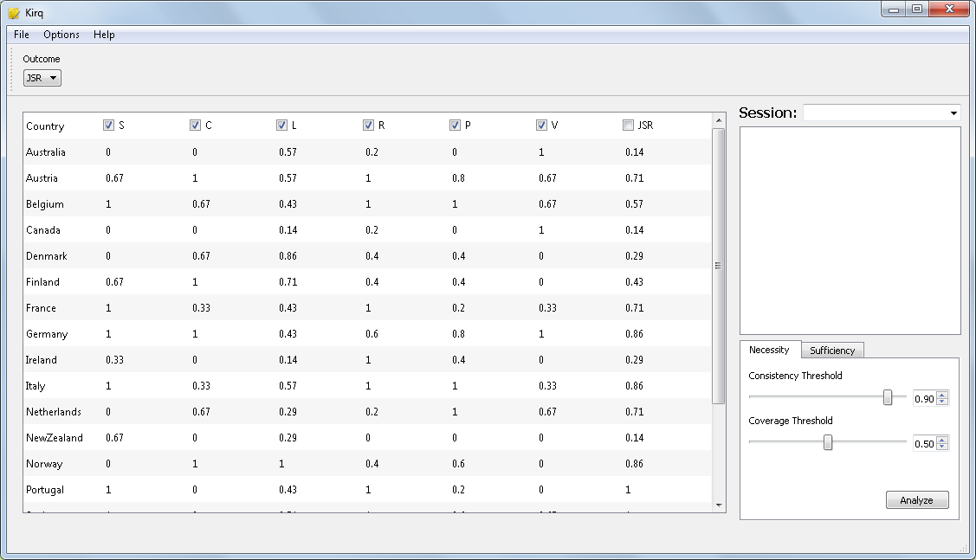Select the Necessity tab
Screen dimensions: 976x560
(769, 350)
